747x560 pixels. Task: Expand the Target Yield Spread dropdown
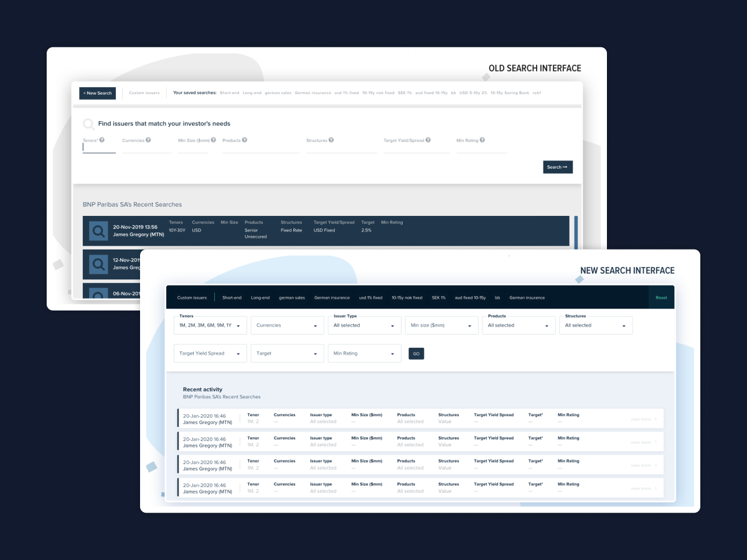(x=210, y=353)
